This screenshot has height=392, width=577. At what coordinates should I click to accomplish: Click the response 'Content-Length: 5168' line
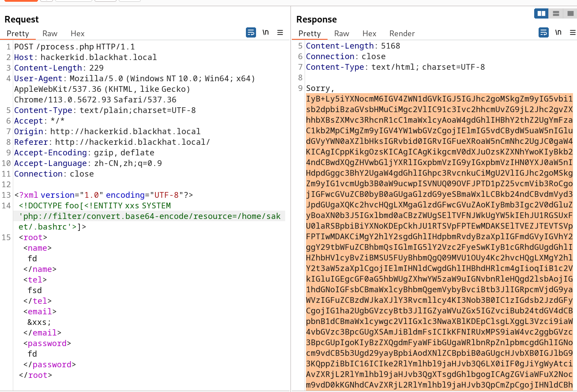353,46
